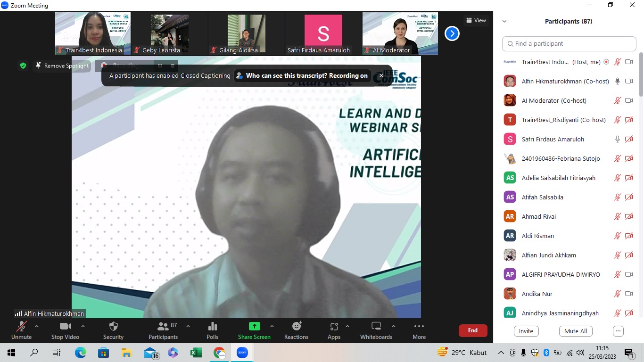
Task: Unmute the microphone
Action: point(21,330)
